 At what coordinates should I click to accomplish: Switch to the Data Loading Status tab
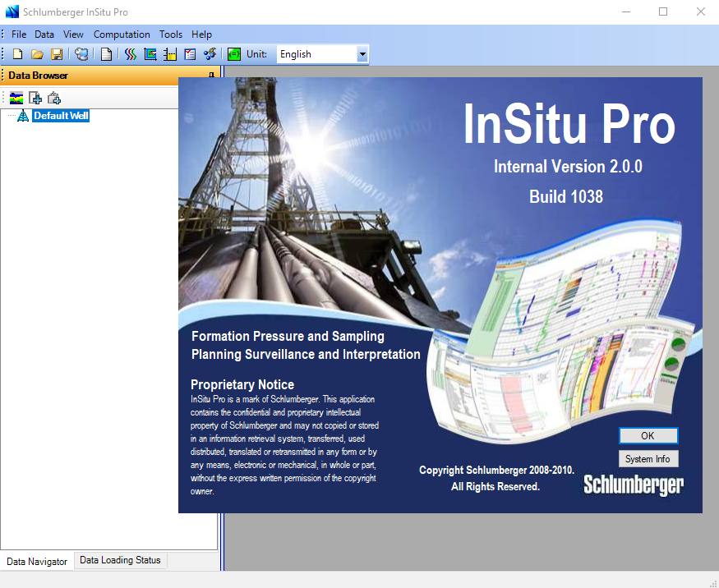[x=120, y=560]
